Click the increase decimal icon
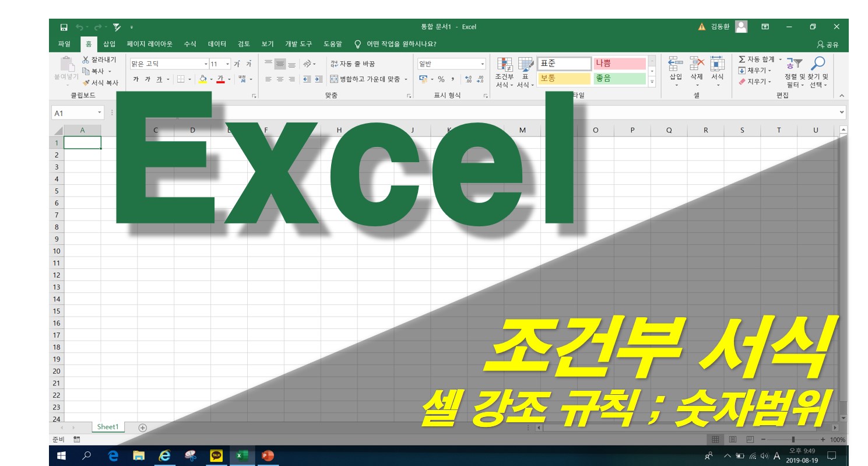 pos(469,79)
